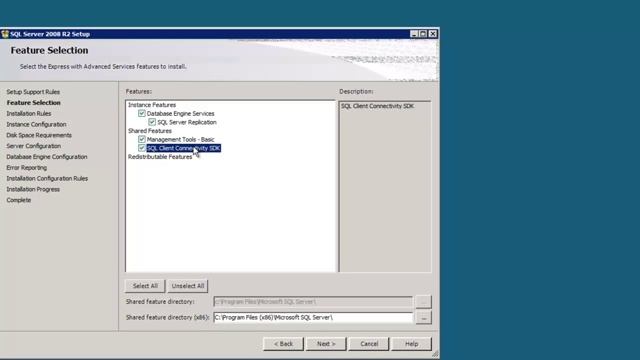Select the Database Engine Services feature label
The width and height of the screenshot is (640, 360).
[x=180, y=113]
